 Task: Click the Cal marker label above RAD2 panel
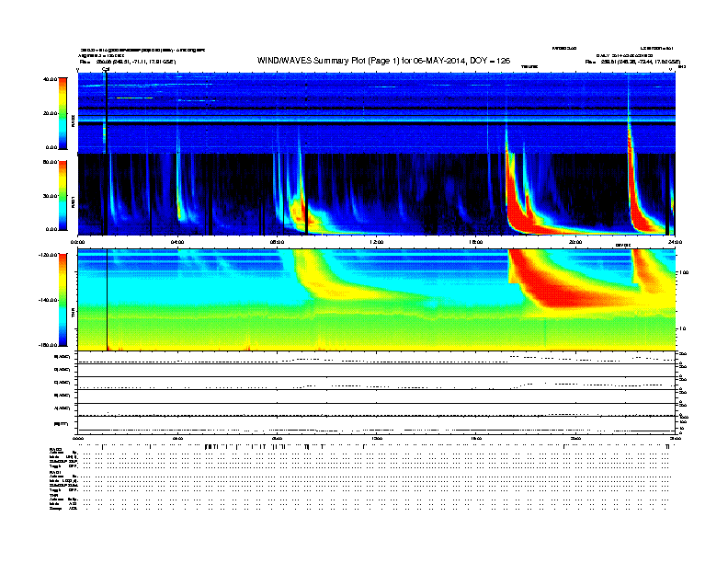[x=106, y=70]
